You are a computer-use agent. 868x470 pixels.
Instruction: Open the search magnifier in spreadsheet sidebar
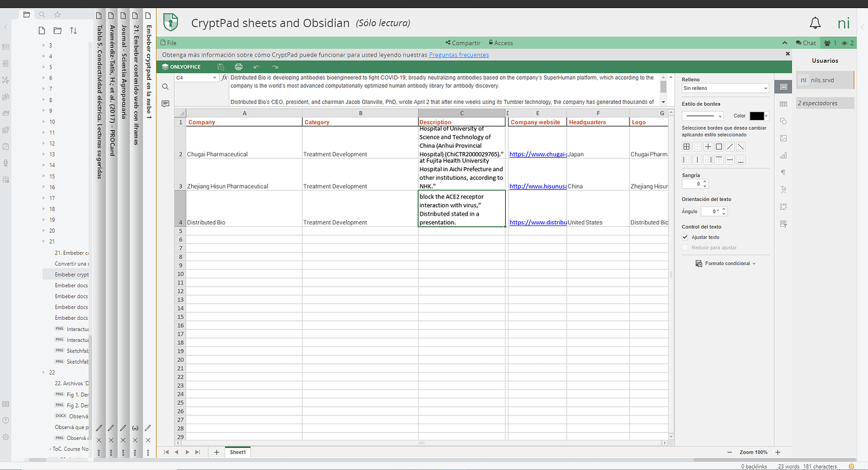coord(165,87)
